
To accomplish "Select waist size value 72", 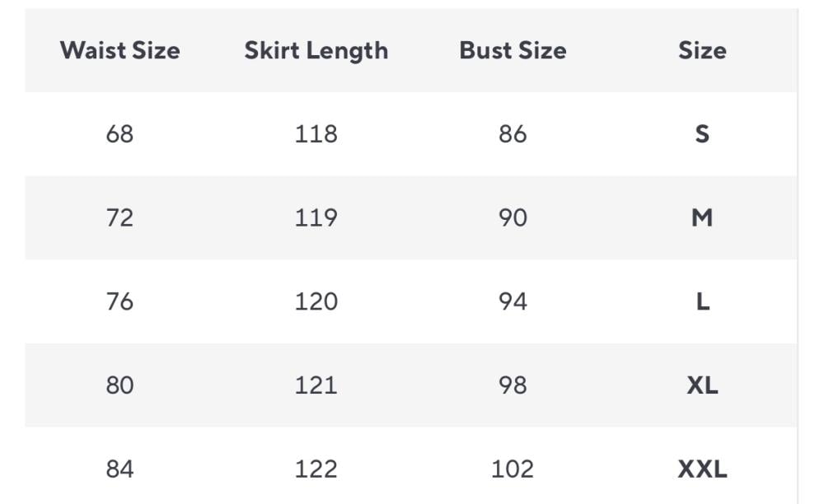I will (119, 217).
